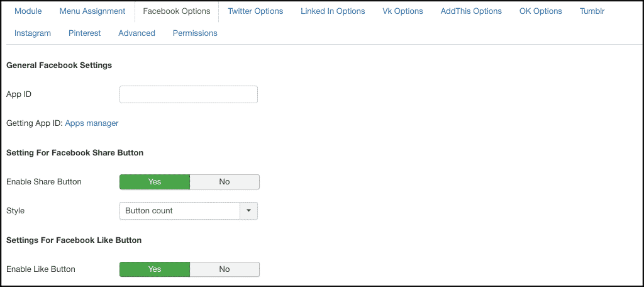The image size is (644, 287).
Task: Open the Advanced tab
Action: coord(136,33)
